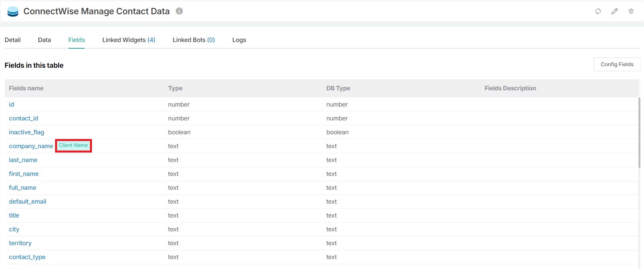The image size is (644, 269).
Task: Switch to the Detail tab
Action: click(x=13, y=40)
